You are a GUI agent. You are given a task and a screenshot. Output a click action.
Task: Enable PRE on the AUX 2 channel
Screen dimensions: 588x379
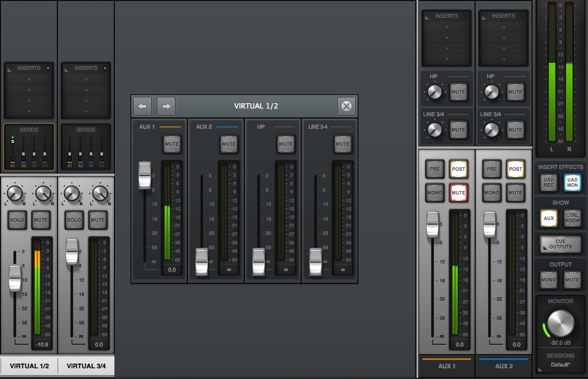click(x=492, y=169)
